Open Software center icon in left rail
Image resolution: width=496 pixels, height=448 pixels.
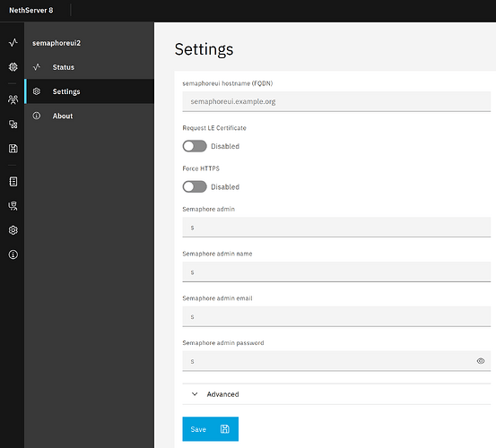[x=13, y=67]
